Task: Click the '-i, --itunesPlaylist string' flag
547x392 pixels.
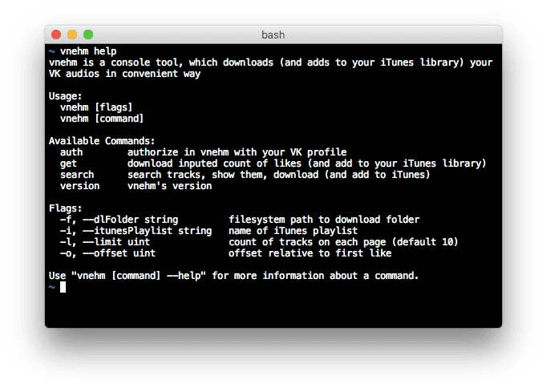Action: [136, 231]
